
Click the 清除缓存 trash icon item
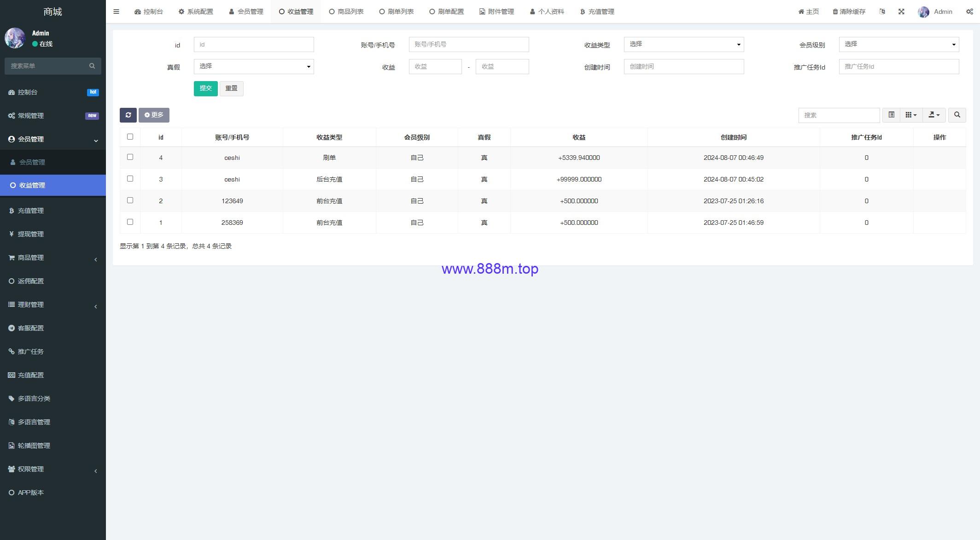(849, 12)
